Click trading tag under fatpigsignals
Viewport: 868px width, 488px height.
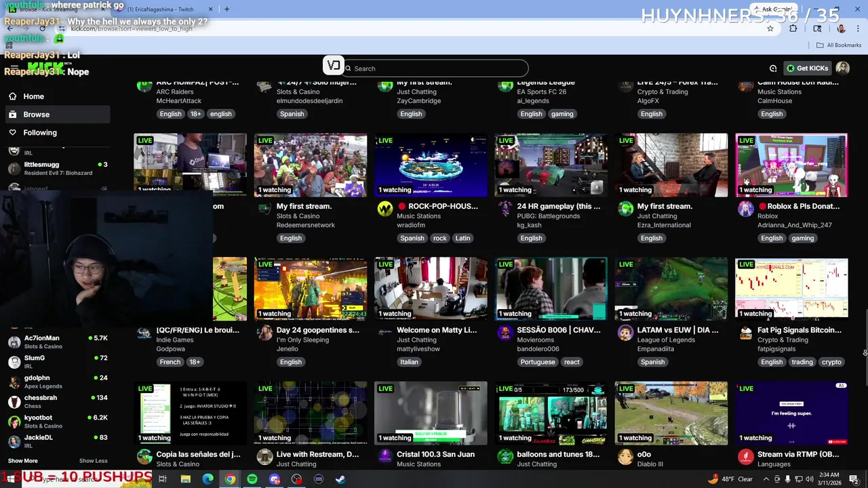pos(802,362)
